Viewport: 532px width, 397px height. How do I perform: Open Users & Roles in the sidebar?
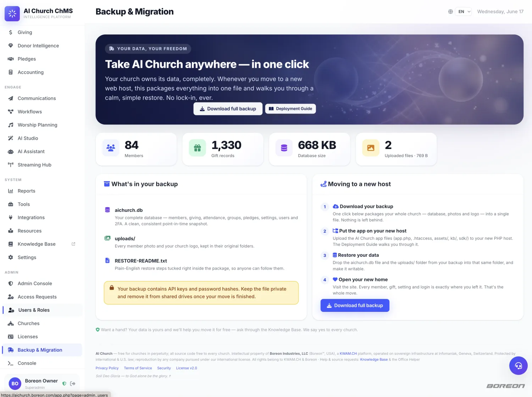(43, 310)
